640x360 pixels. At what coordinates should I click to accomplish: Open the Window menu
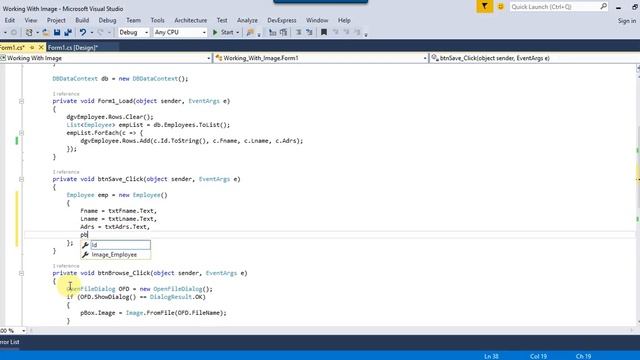point(317,20)
